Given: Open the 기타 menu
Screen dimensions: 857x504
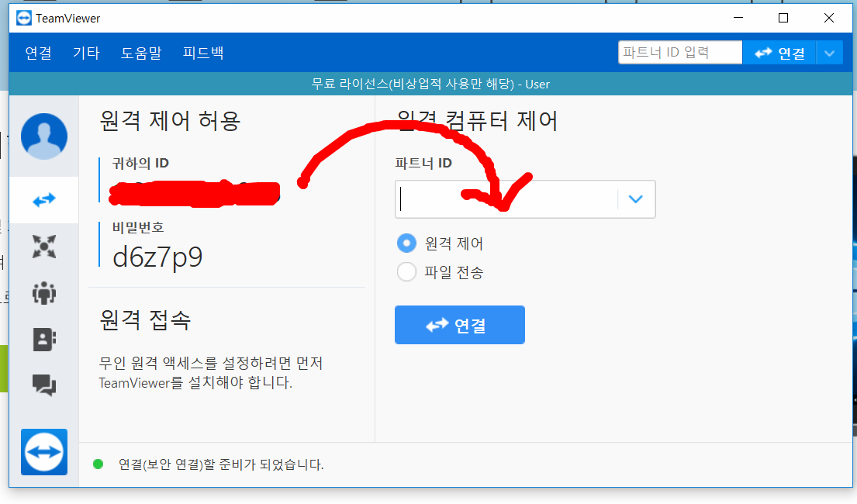Looking at the screenshot, I should pos(86,53).
